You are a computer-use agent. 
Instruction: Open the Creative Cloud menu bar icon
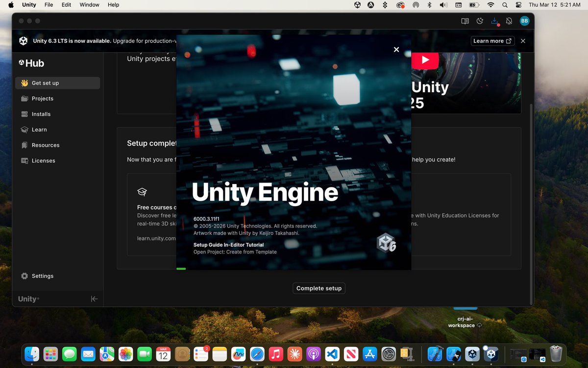coord(400,5)
